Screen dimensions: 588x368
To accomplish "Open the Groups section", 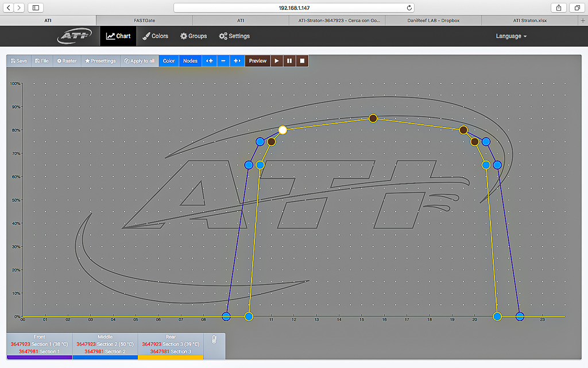I will 194,36.
